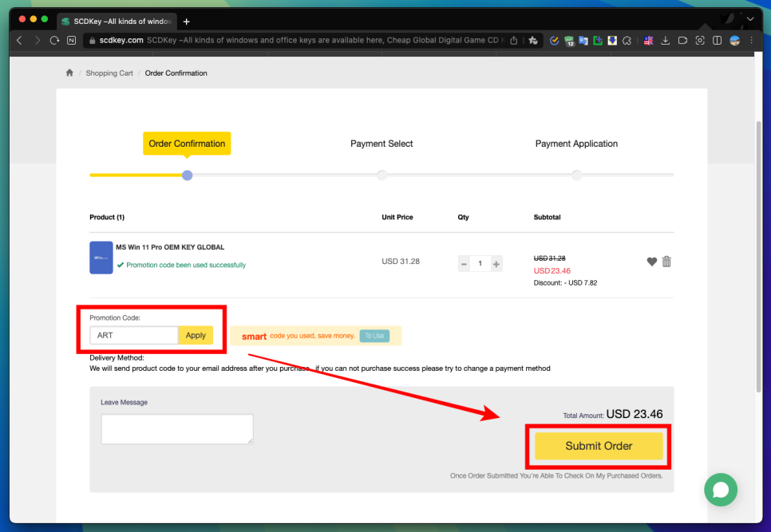Click the progress dot under Payment Select
The width and height of the screenshot is (771, 532).
pos(382,175)
